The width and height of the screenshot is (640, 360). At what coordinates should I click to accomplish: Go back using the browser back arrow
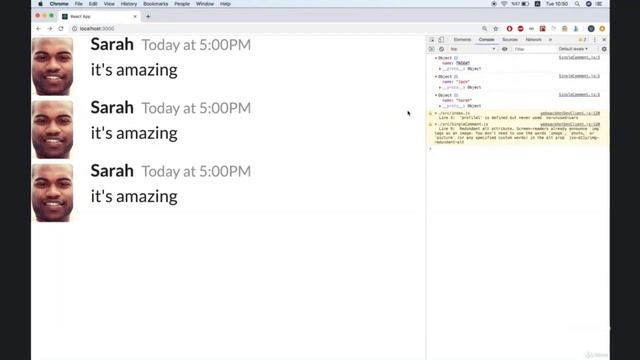38,29
